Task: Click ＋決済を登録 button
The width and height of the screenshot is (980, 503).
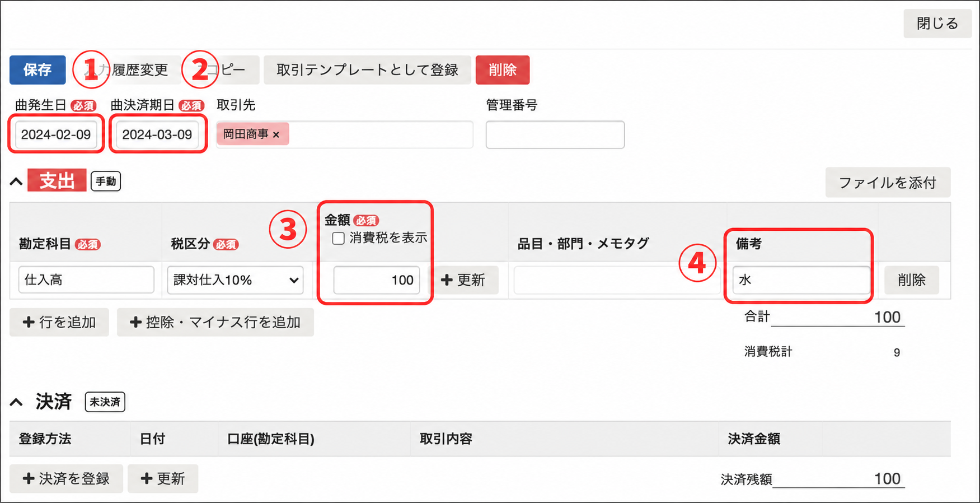Action: tap(66, 478)
